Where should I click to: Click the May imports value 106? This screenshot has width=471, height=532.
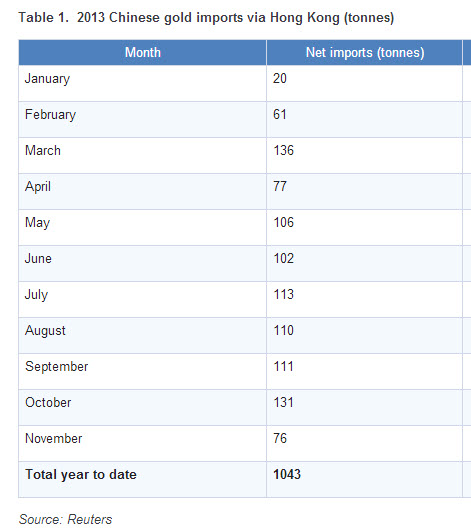[284, 222]
